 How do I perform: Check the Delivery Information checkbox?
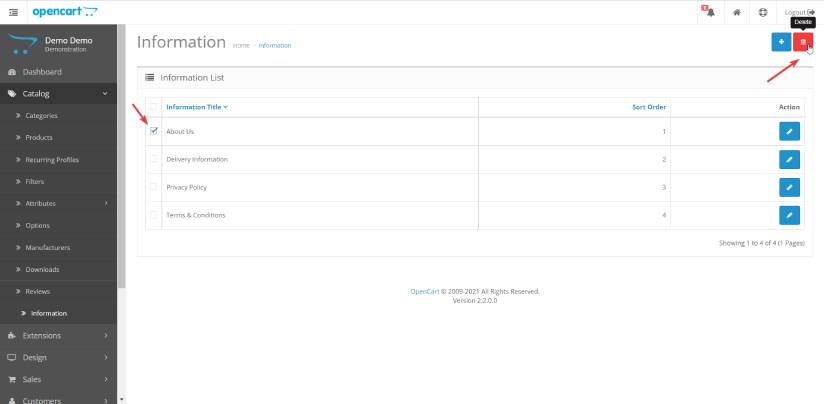(x=153, y=159)
